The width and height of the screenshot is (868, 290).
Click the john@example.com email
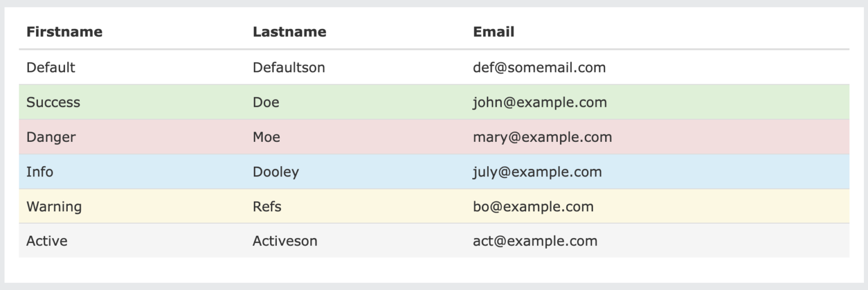(x=540, y=102)
